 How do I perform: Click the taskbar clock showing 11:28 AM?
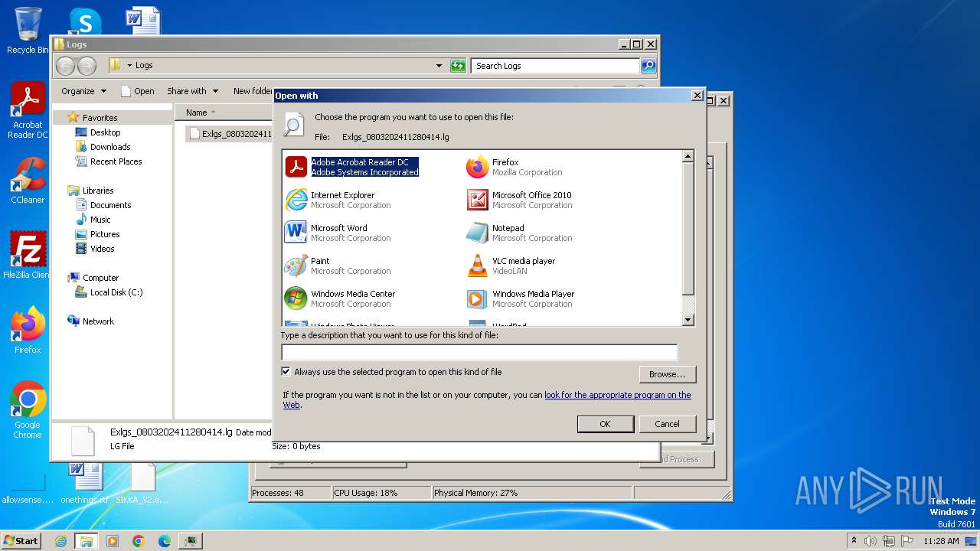click(x=941, y=541)
